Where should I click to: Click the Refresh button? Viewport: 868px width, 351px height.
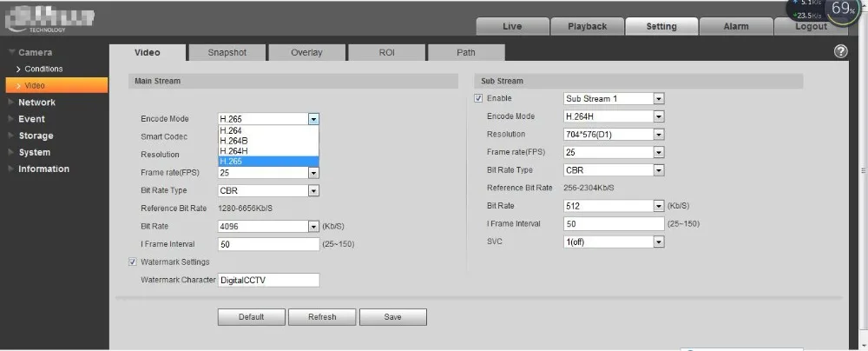322,317
